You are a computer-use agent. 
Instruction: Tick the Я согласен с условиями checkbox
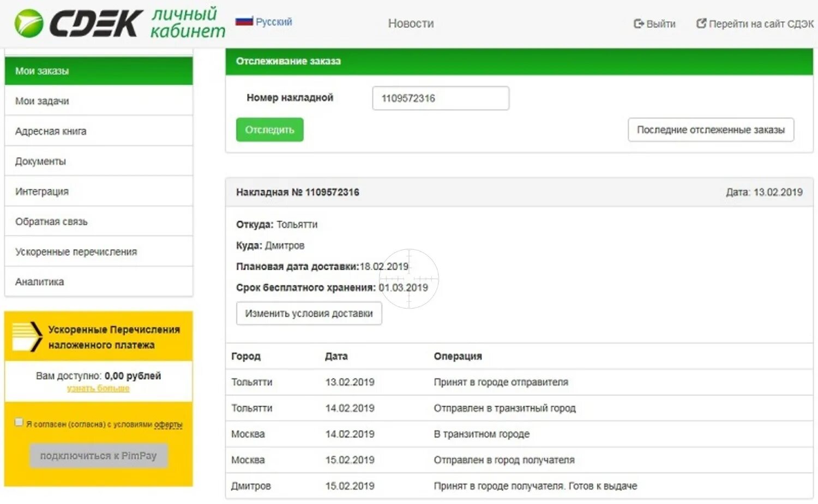coord(19,422)
